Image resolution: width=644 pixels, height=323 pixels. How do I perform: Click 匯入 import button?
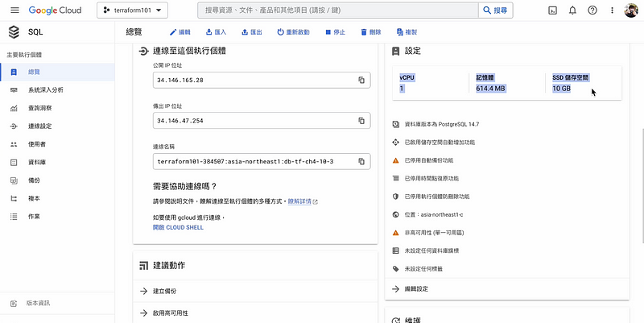pyautogui.click(x=216, y=32)
